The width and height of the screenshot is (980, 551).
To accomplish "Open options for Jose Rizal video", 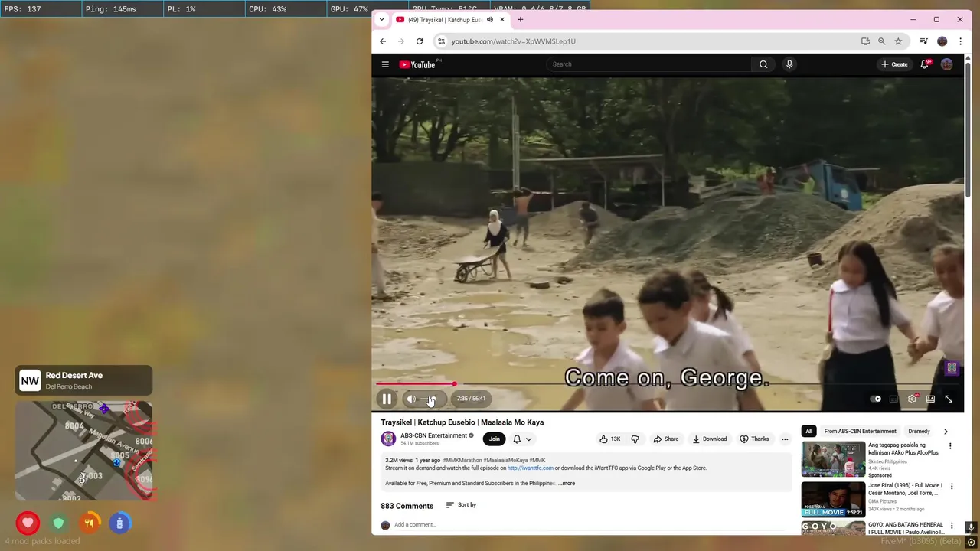I will pos(952,486).
